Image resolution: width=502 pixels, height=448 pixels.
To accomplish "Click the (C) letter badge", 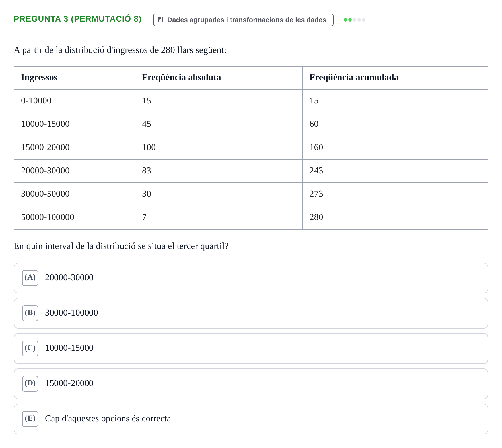I will click(30, 349).
